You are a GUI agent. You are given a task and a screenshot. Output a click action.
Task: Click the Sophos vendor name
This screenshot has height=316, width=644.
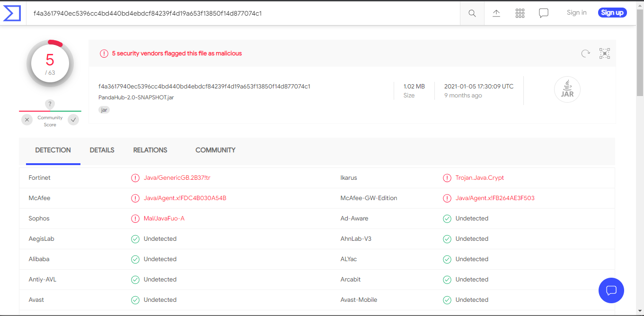pos(39,219)
